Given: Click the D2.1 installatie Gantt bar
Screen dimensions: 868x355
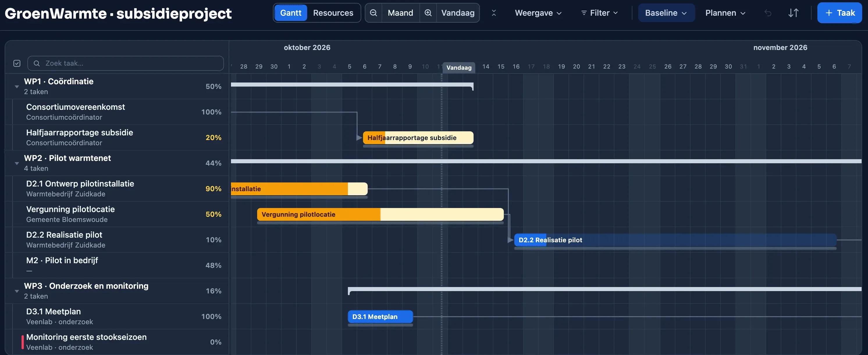Looking at the screenshot, I should [x=299, y=189].
